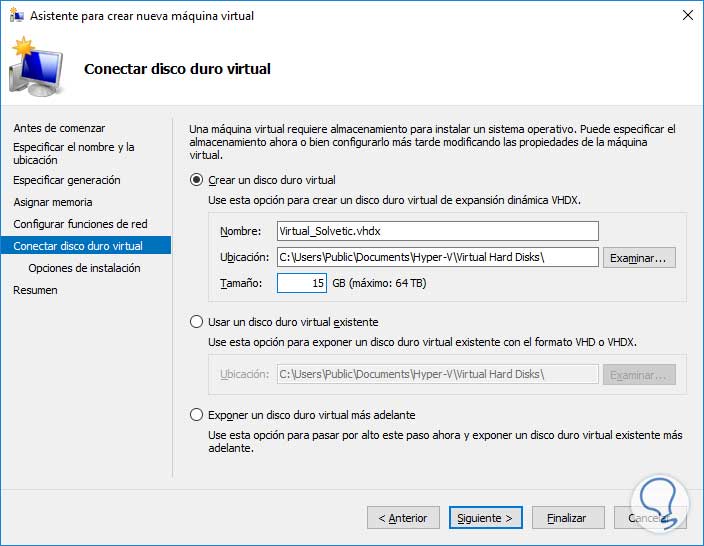This screenshot has height=546, width=704.
Task: Select "Conectar disco duro virtual" step
Action: click(78, 246)
